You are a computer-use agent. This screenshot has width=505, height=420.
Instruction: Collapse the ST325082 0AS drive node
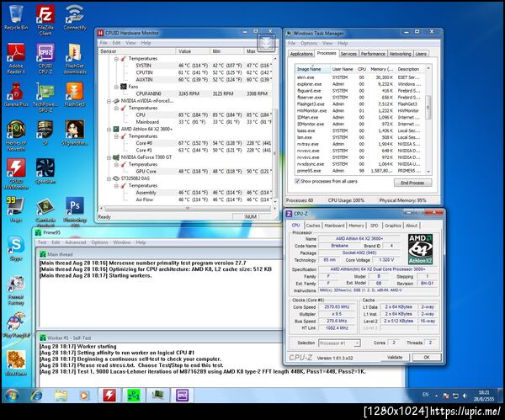[109, 178]
